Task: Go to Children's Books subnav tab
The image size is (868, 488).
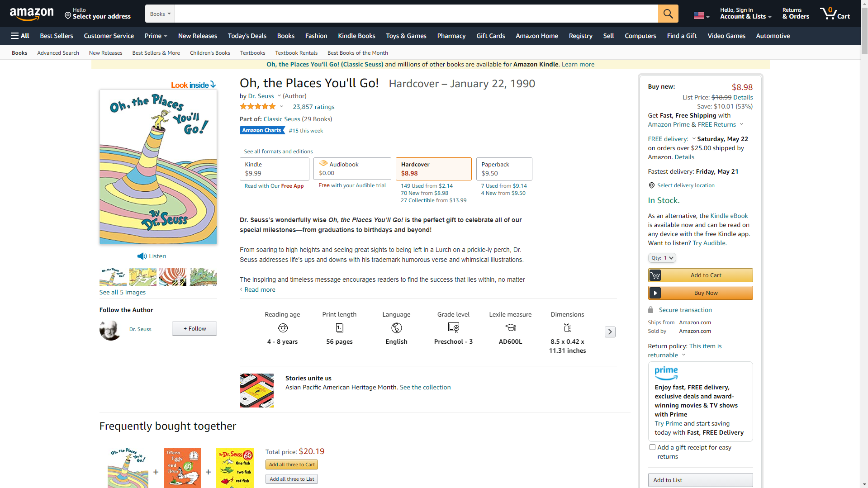Action: 210,53
